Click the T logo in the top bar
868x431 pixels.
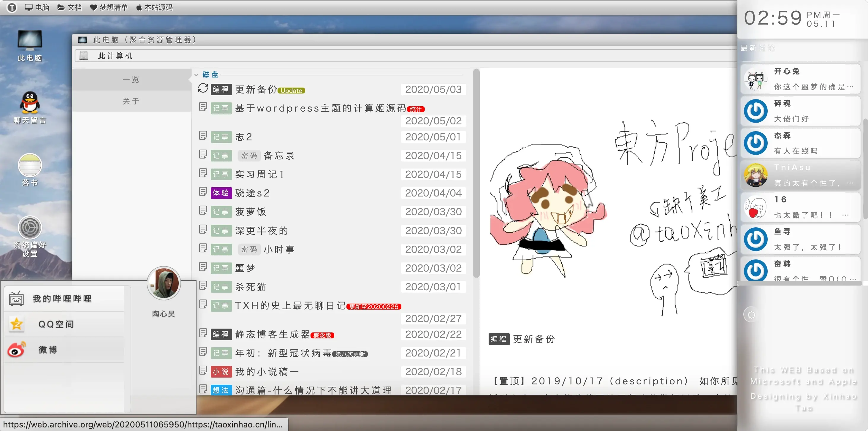[12, 7]
